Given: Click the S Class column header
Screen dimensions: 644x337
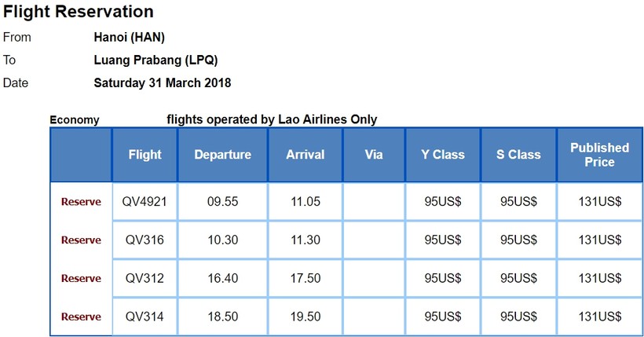Looking at the screenshot, I should coord(518,155).
